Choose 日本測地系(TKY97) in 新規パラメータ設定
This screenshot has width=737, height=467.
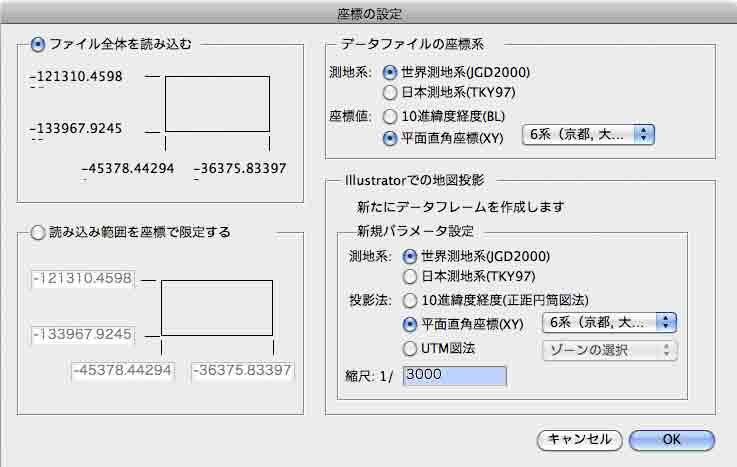point(410,277)
